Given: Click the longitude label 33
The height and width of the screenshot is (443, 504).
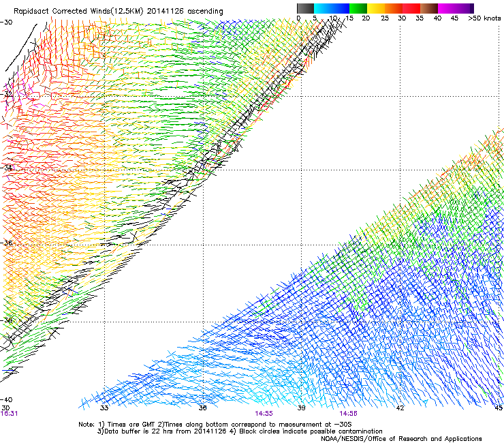Looking at the screenshot, I should pos(104,408).
